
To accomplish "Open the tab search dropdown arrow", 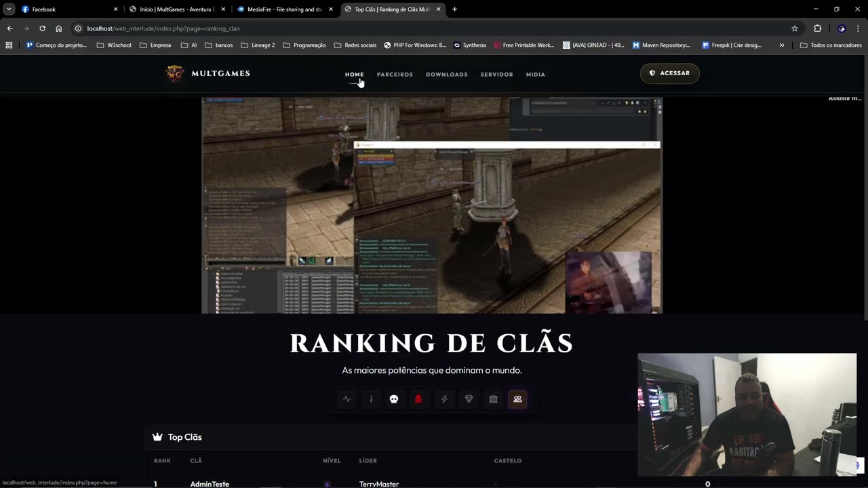I will 9,9.
